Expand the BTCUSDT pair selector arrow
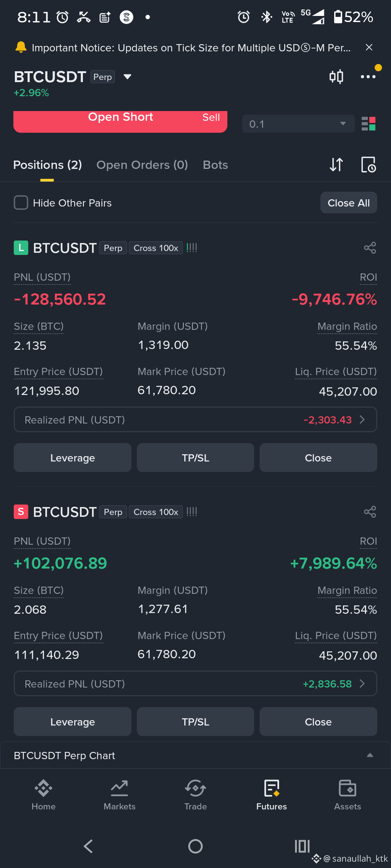The width and height of the screenshot is (391, 868). tap(127, 77)
